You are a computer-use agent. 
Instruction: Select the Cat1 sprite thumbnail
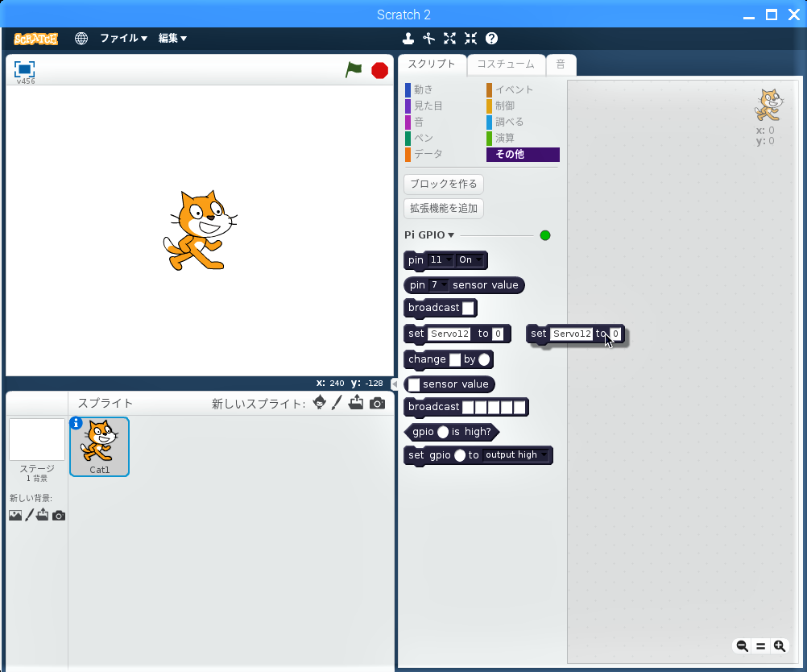tap(99, 447)
